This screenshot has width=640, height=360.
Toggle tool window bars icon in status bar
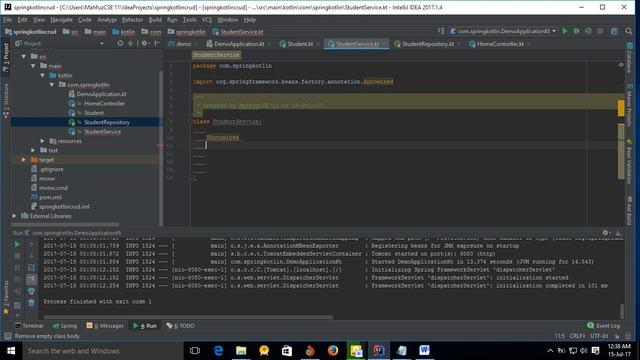[7, 336]
